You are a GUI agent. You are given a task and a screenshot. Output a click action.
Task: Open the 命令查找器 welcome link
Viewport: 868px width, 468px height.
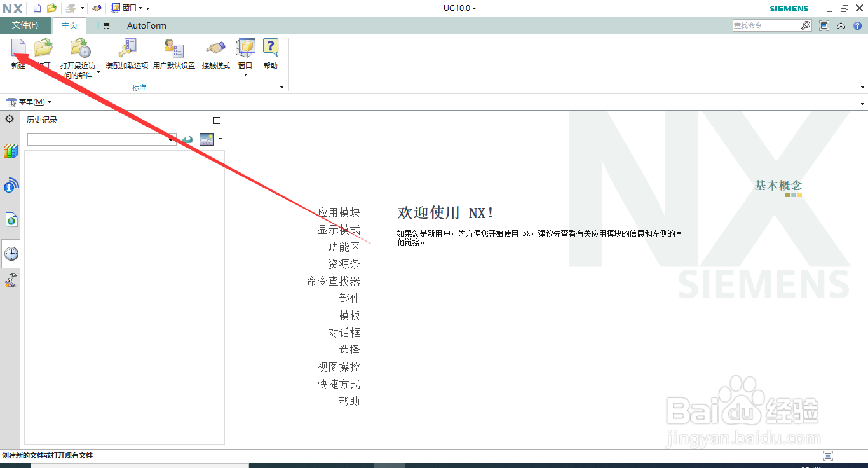[334, 281]
